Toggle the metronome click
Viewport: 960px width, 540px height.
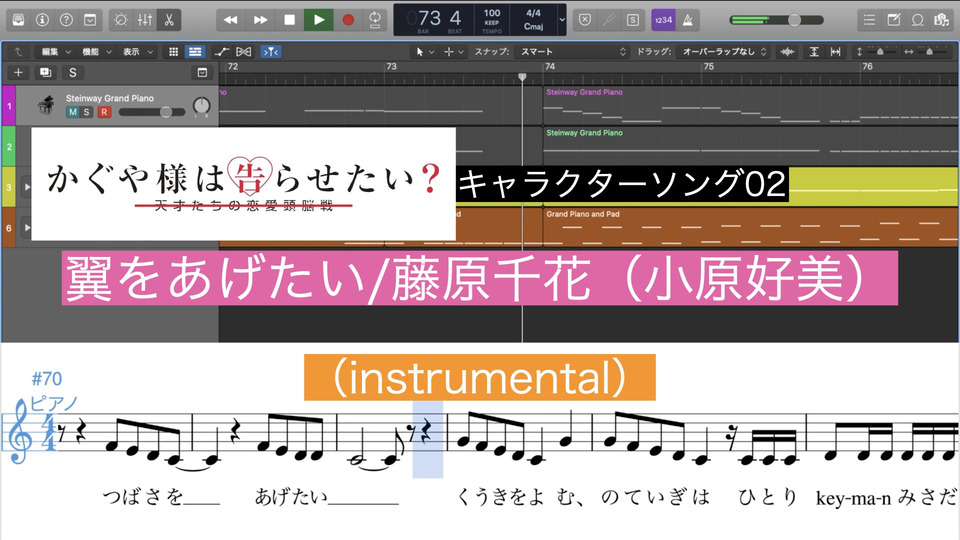(688, 20)
